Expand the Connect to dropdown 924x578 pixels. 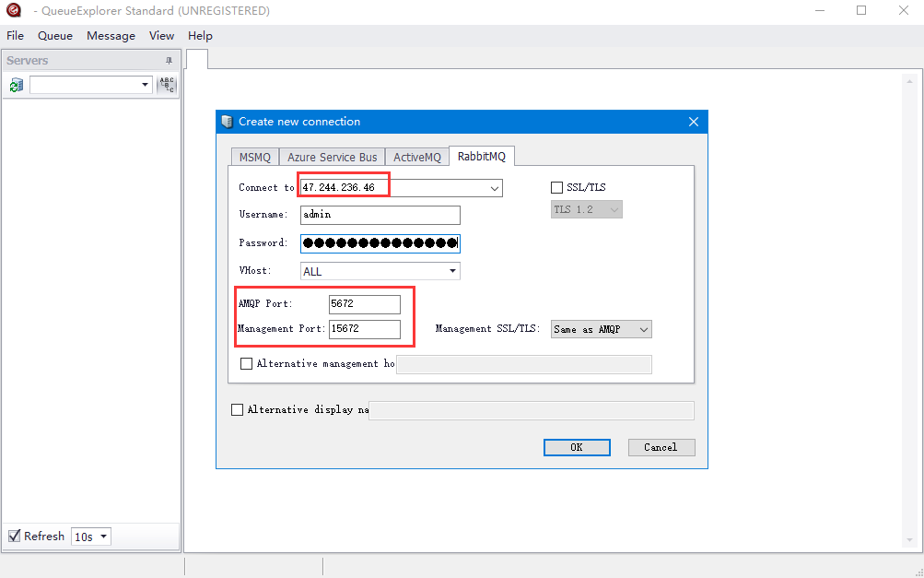pos(495,188)
